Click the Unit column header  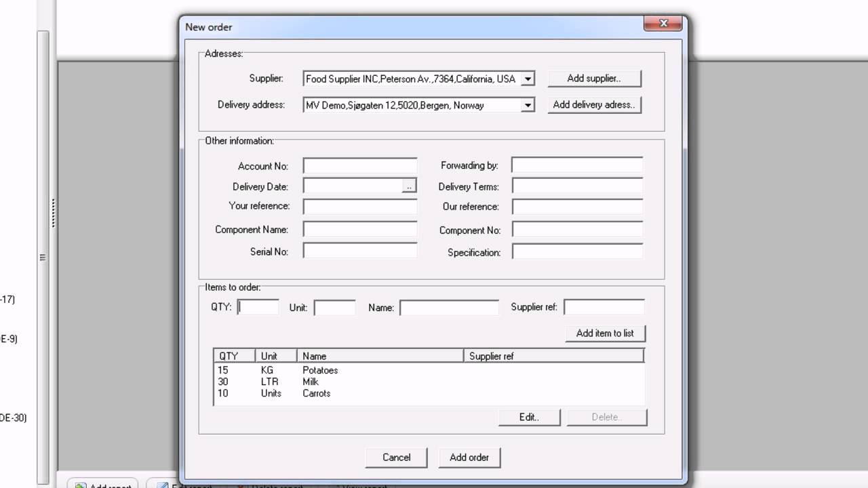pos(276,356)
